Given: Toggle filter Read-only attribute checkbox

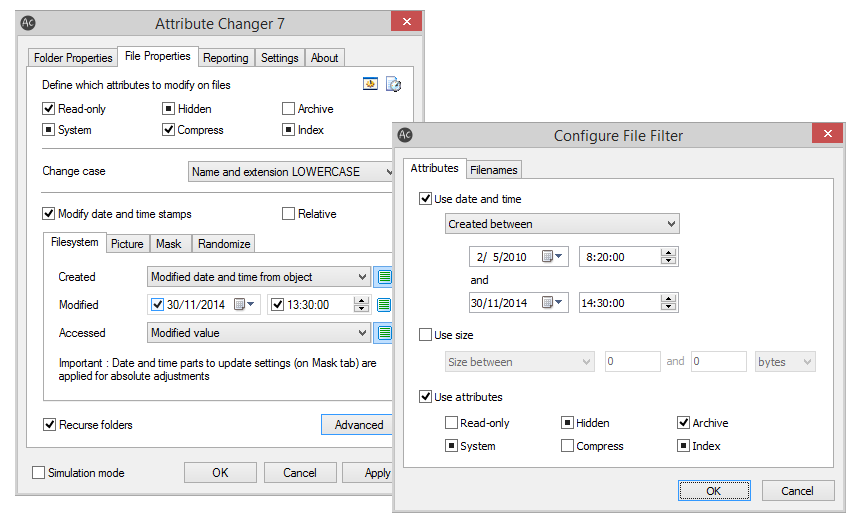Looking at the screenshot, I should coord(451,422).
